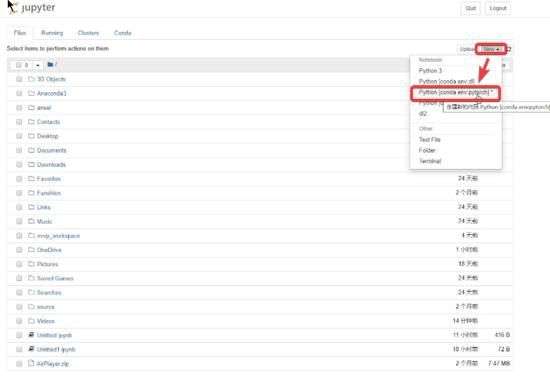Image resolution: width=550 pixels, height=379 pixels.
Task: Click the folder icon beside 3D Objects
Action: coord(31,79)
